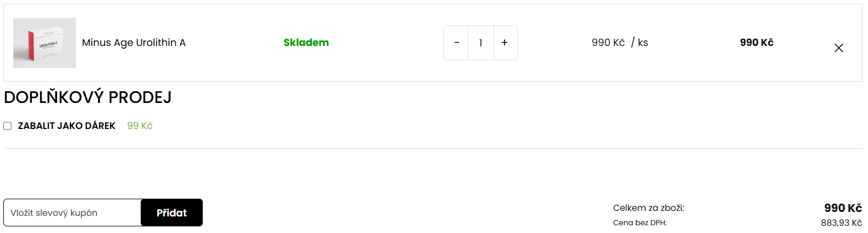This screenshot has height=233, width=868.
Task: Remove Minus Age Urolithin A from cart
Action: coord(839,48)
